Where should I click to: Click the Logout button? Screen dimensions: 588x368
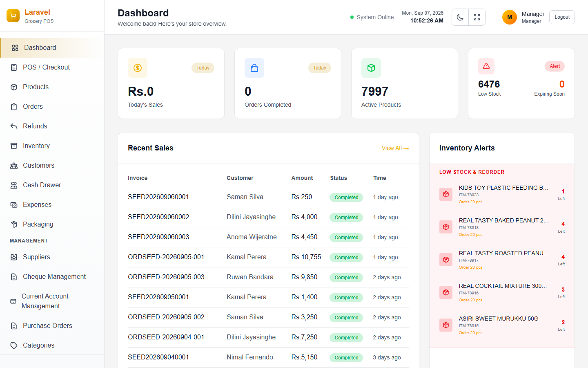[x=562, y=17]
